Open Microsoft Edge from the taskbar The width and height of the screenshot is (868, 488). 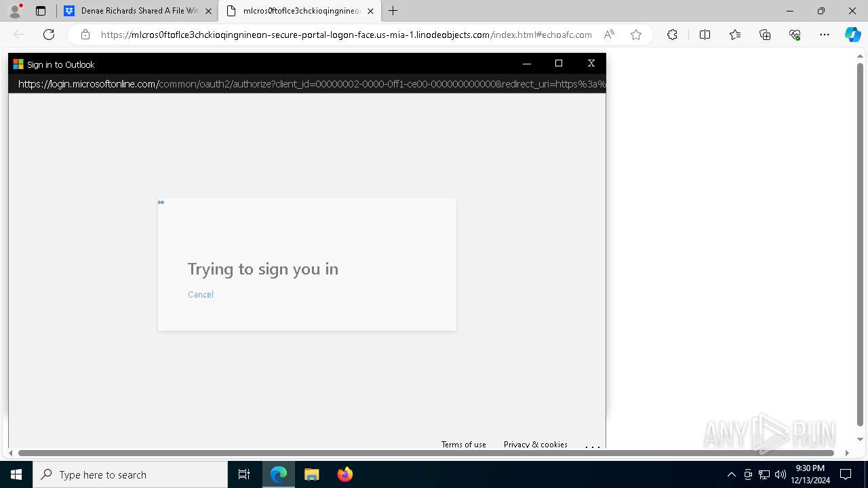tap(279, 474)
